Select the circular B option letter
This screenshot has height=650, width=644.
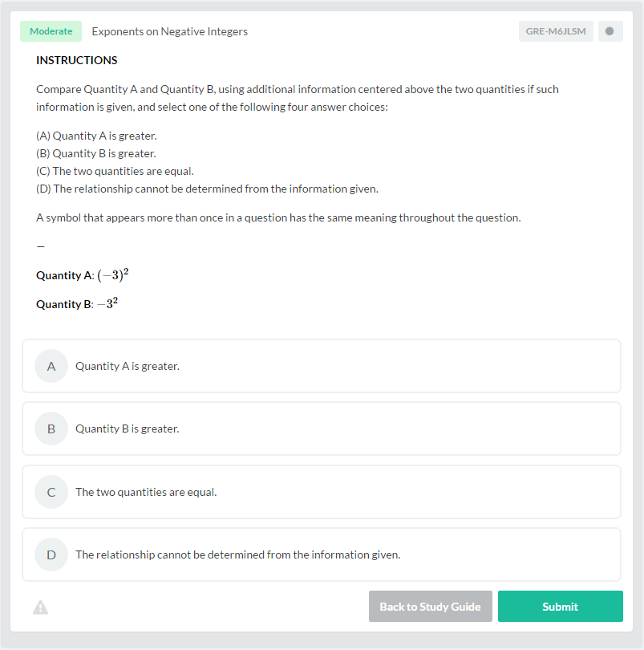coord(51,429)
